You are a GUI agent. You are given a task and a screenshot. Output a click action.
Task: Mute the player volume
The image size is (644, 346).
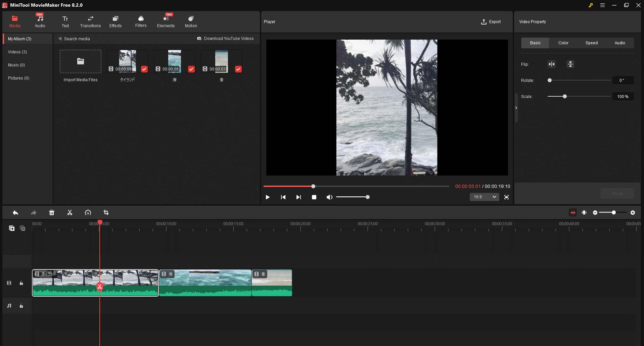click(x=329, y=197)
